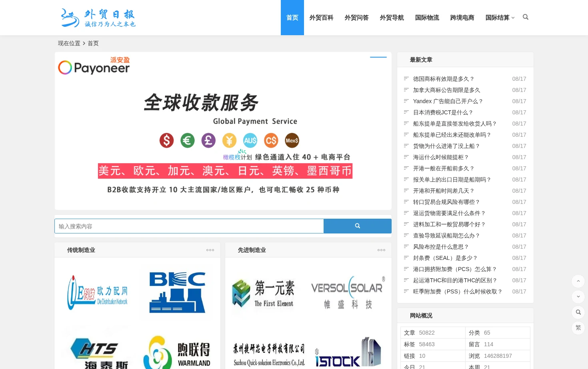Click the blue search button with magnifier
The image size is (588, 369).
(x=358, y=226)
